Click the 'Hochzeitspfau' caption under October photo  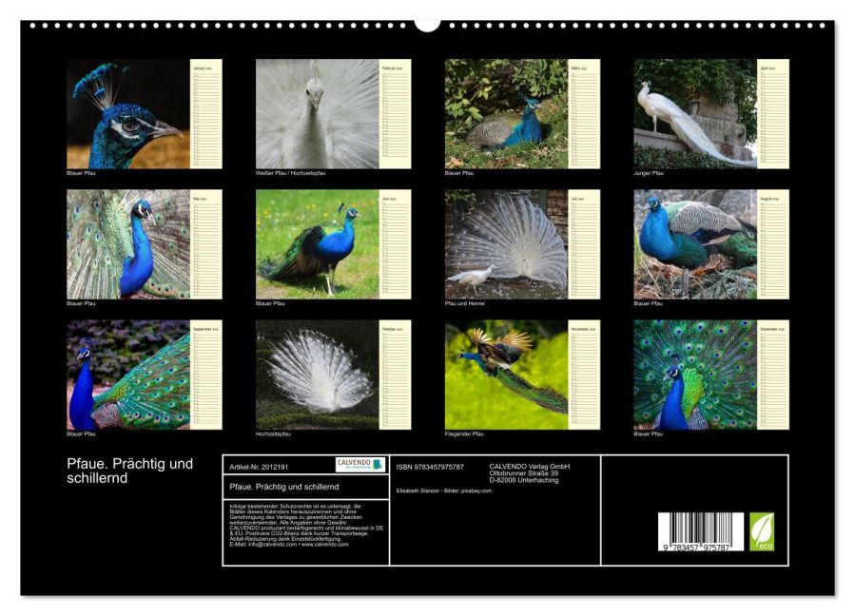click(x=273, y=434)
